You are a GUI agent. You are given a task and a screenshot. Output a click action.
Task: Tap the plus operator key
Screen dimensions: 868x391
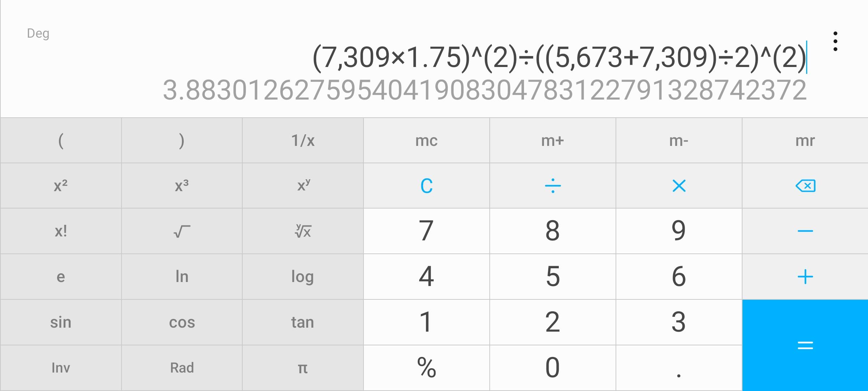click(x=805, y=277)
